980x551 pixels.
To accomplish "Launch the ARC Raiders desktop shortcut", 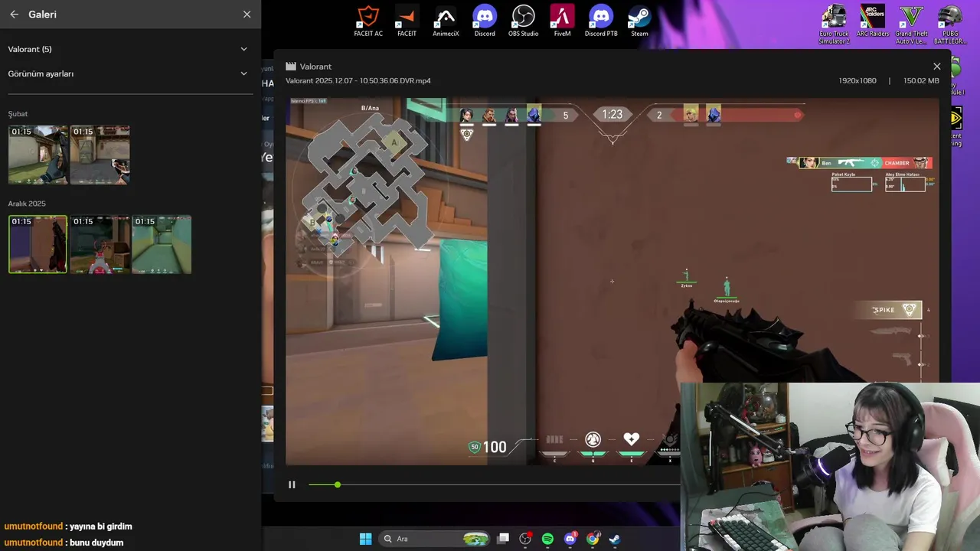I will pos(873,21).
